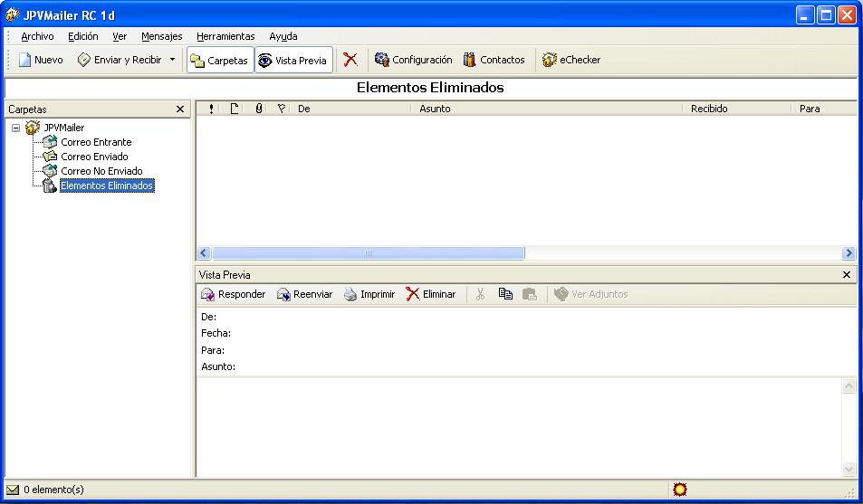Image resolution: width=863 pixels, height=504 pixels.
Task: Open the Herramientas menu
Action: point(225,36)
